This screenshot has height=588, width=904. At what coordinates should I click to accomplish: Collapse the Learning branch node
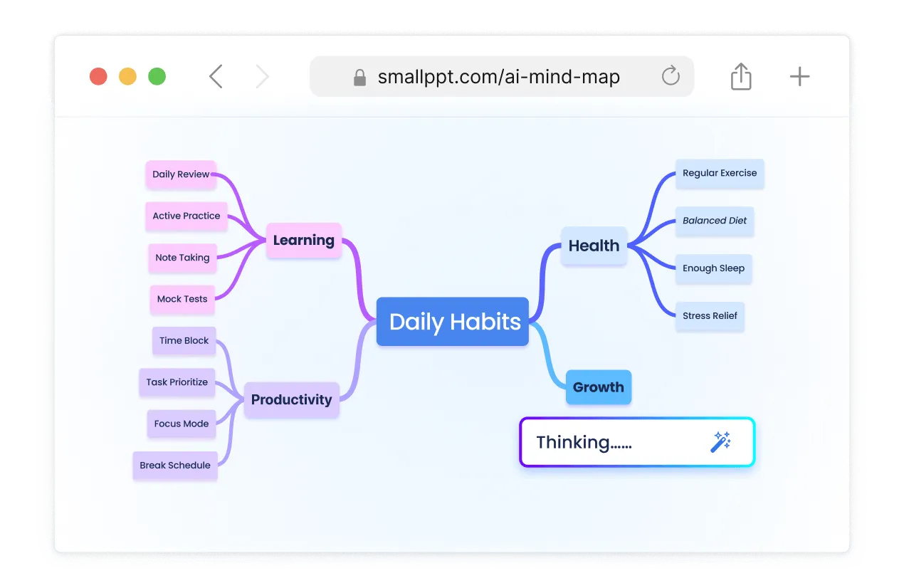point(303,241)
